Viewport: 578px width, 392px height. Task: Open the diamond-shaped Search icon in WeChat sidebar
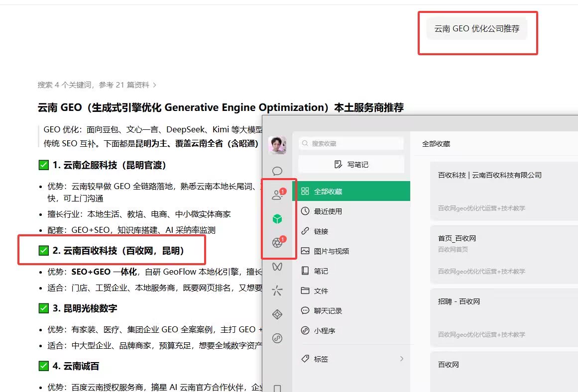pos(277,314)
